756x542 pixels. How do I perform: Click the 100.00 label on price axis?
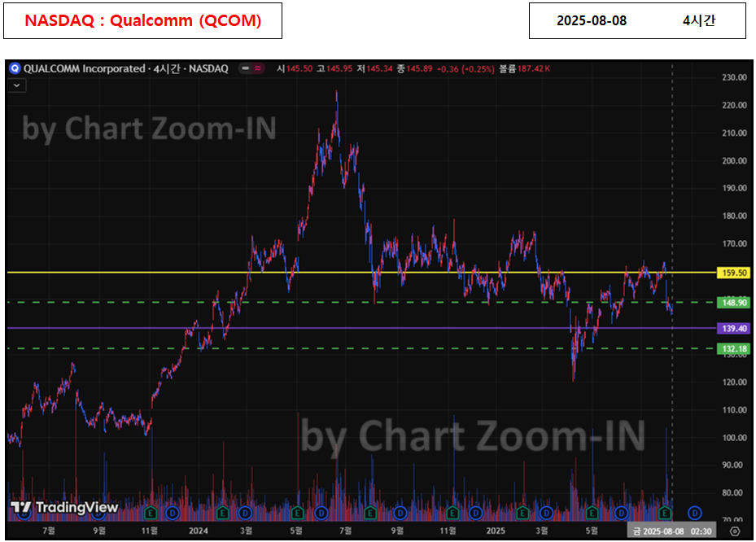click(x=734, y=438)
